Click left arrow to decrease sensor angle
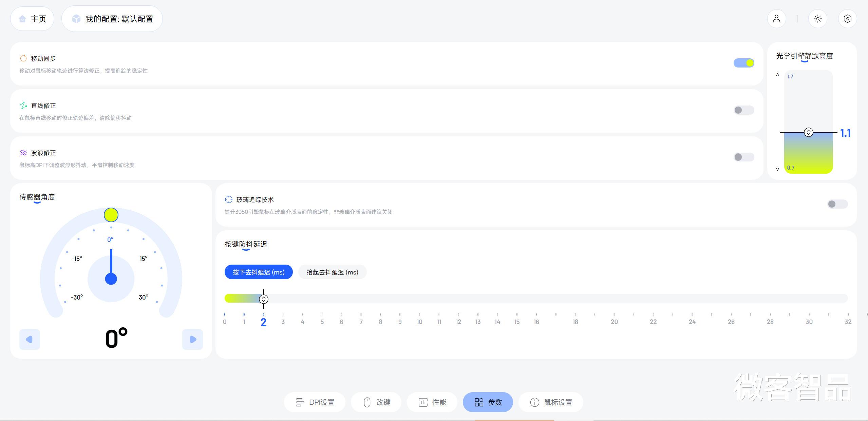868x421 pixels. point(30,339)
